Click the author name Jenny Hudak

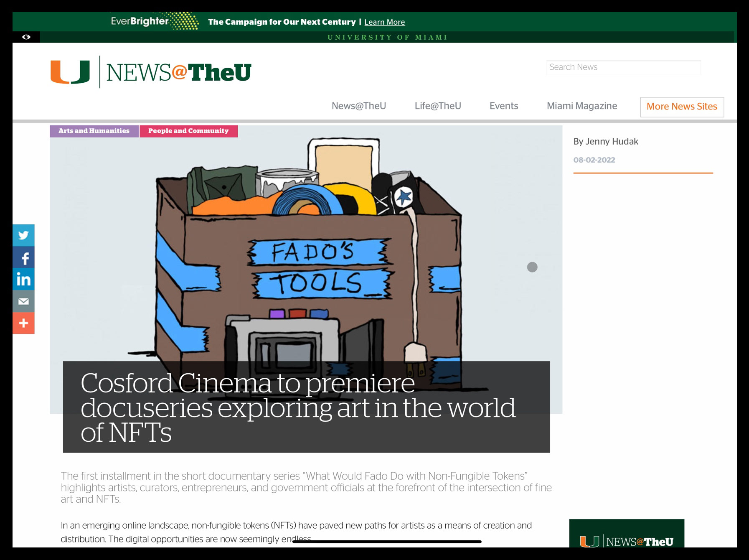(x=612, y=142)
